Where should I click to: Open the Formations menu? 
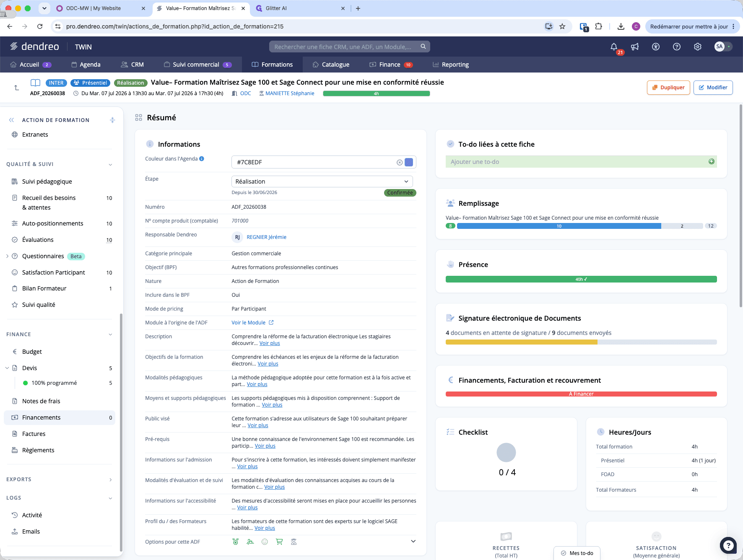point(272,65)
